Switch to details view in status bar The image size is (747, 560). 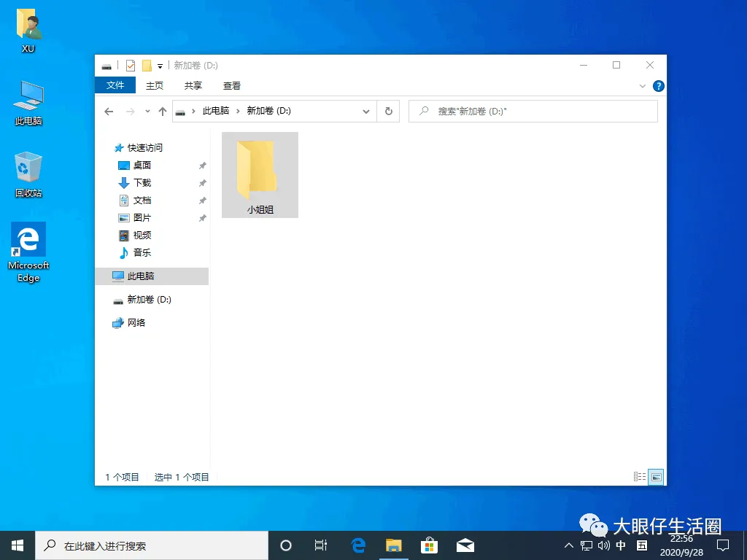[640, 475]
